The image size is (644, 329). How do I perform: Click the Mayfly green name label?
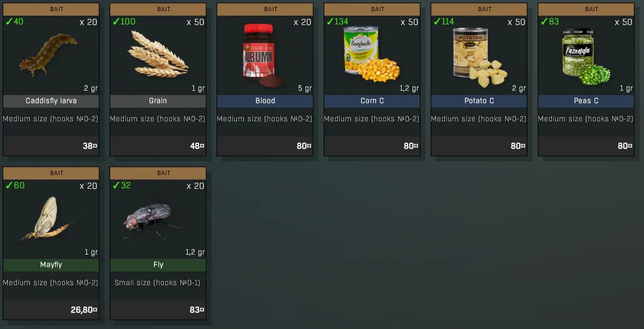[x=51, y=265]
